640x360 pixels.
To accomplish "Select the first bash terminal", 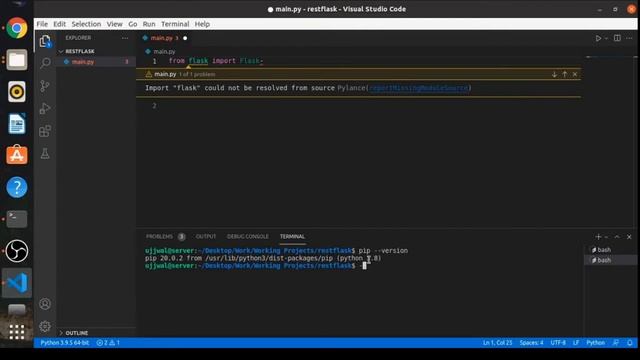I will (610, 250).
